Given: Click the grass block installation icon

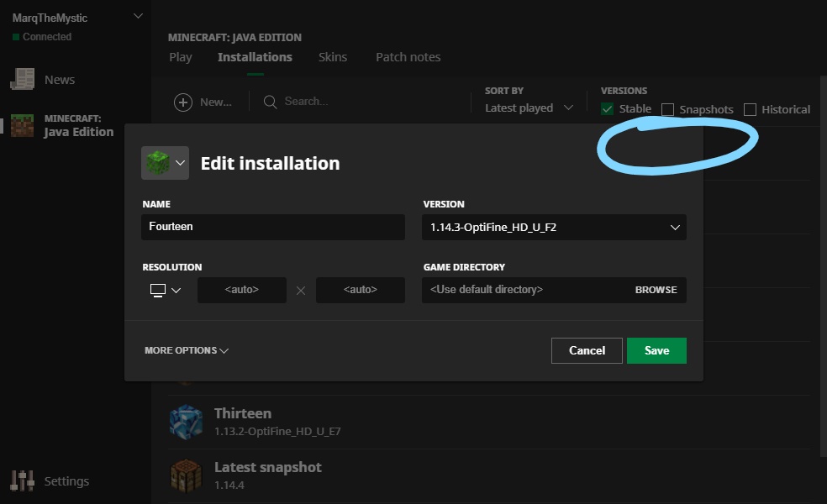Looking at the screenshot, I should pos(158,163).
